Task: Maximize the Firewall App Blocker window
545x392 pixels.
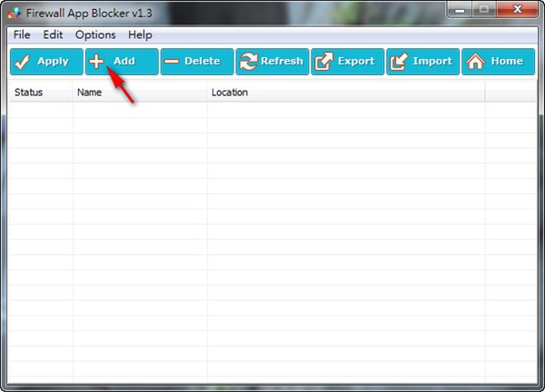Action: [x=484, y=10]
